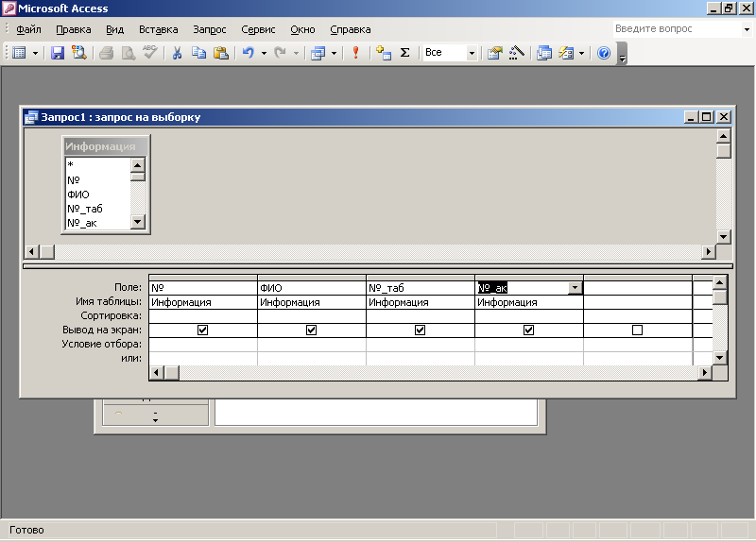
Task: Click the Spelling check ABC icon
Action: (150, 53)
